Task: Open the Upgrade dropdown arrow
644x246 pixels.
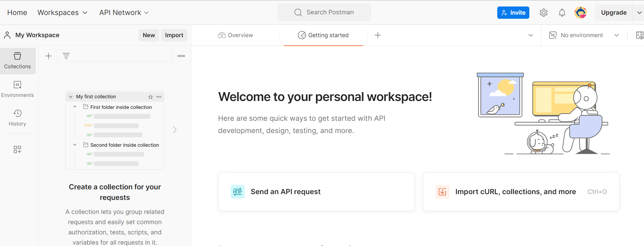Action: [639, 13]
